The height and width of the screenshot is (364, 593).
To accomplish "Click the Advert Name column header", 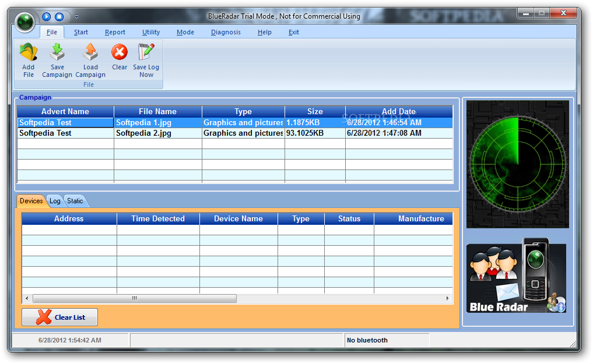I will (65, 111).
